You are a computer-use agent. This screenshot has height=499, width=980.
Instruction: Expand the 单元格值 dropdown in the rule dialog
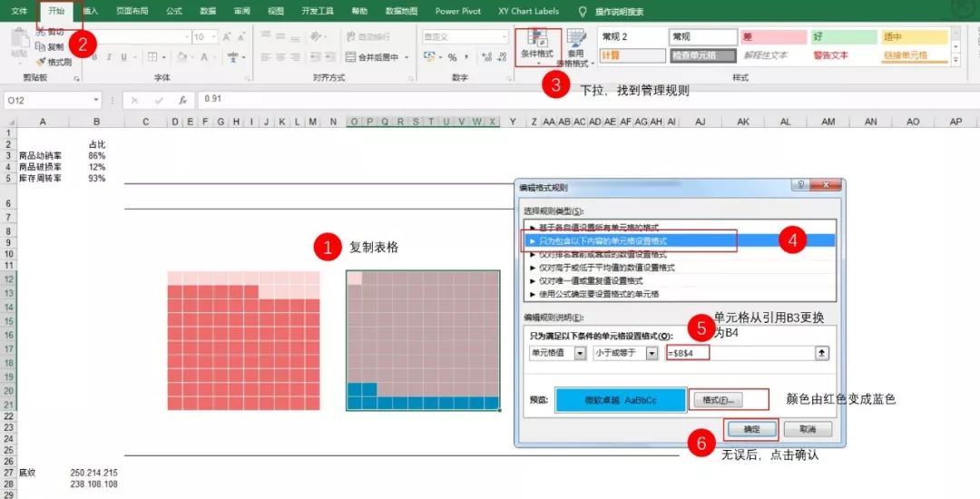(580, 353)
